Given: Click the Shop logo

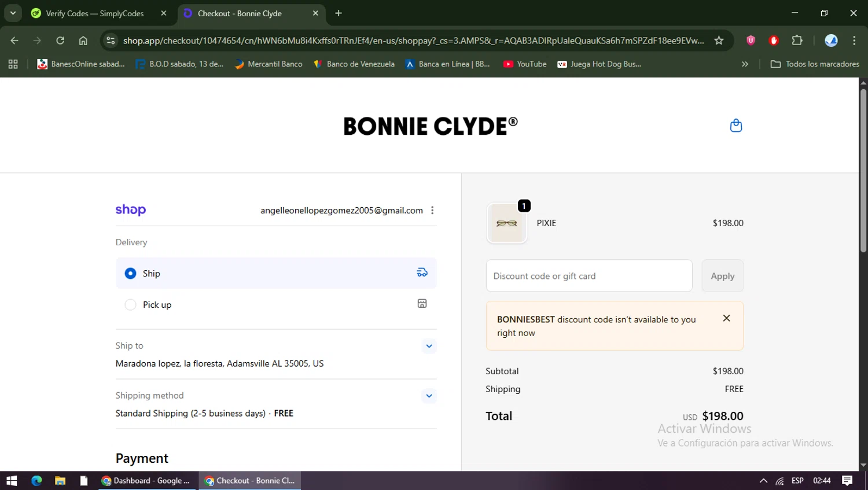Looking at the screenshot, I should pos(131,210).
